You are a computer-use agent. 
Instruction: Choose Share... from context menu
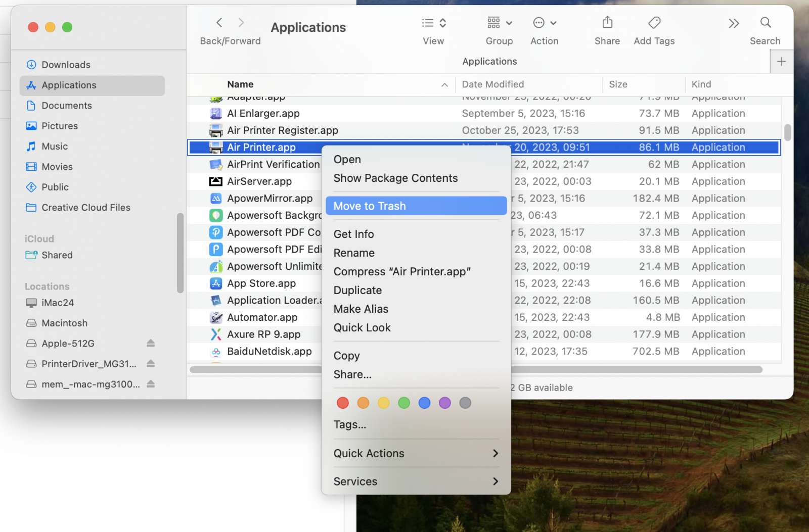[416, 375]
